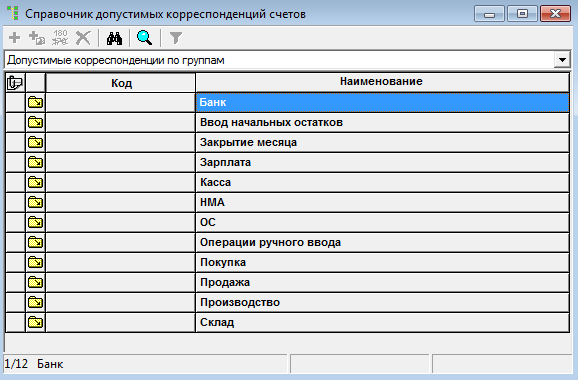
Task: Select the Операции ручного ввода entry
Action: pyautogui.click(x=287, y=243)
